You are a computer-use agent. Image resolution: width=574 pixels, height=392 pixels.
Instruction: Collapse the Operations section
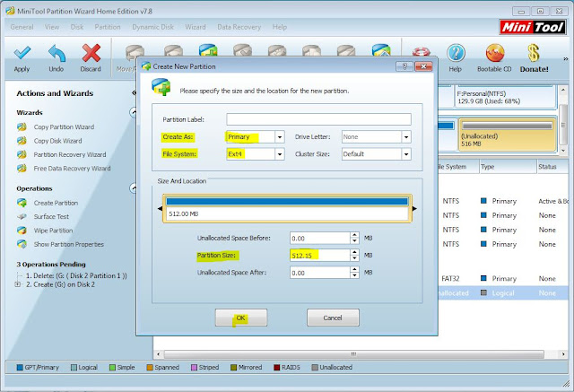(134, 188)
